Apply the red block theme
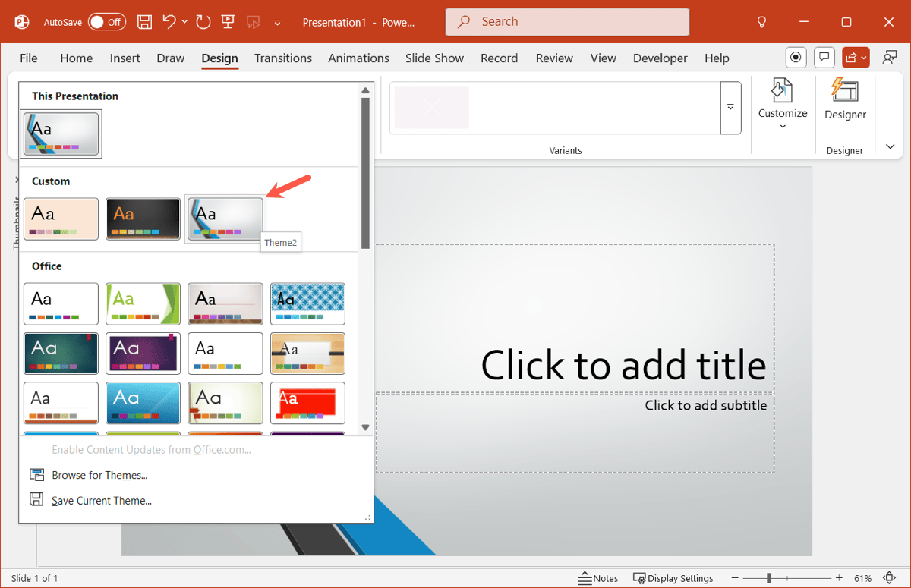 point(307,403)
